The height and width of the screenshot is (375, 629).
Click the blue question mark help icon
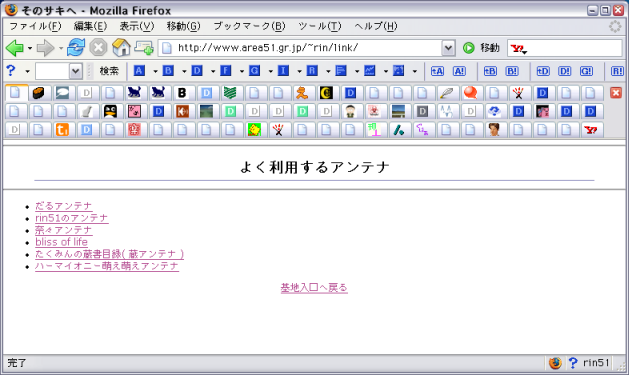11,71
